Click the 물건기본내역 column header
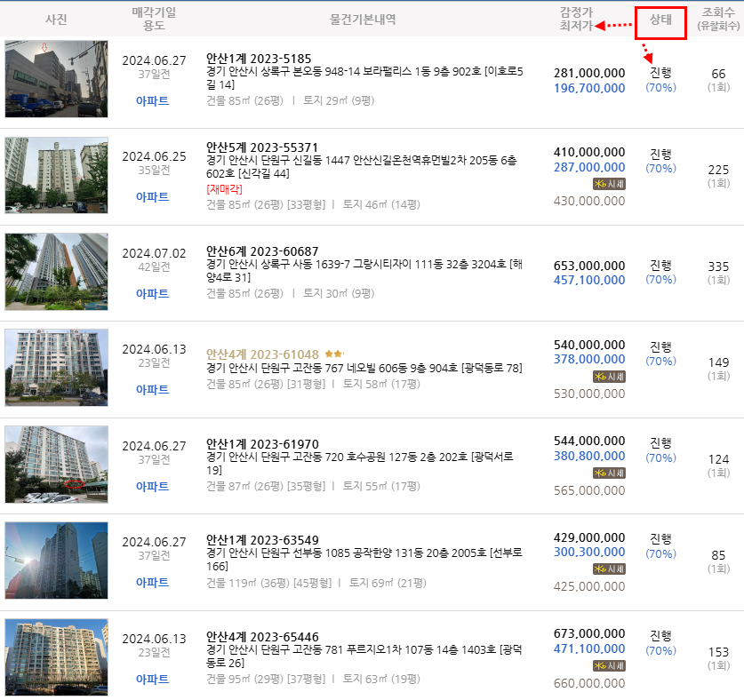 (363, 20)
